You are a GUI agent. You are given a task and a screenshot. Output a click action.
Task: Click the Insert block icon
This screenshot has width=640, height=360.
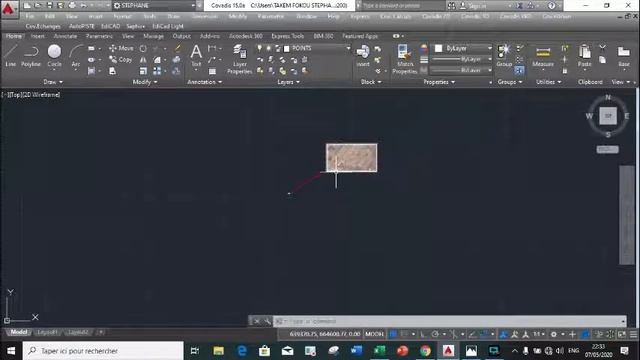362,55
